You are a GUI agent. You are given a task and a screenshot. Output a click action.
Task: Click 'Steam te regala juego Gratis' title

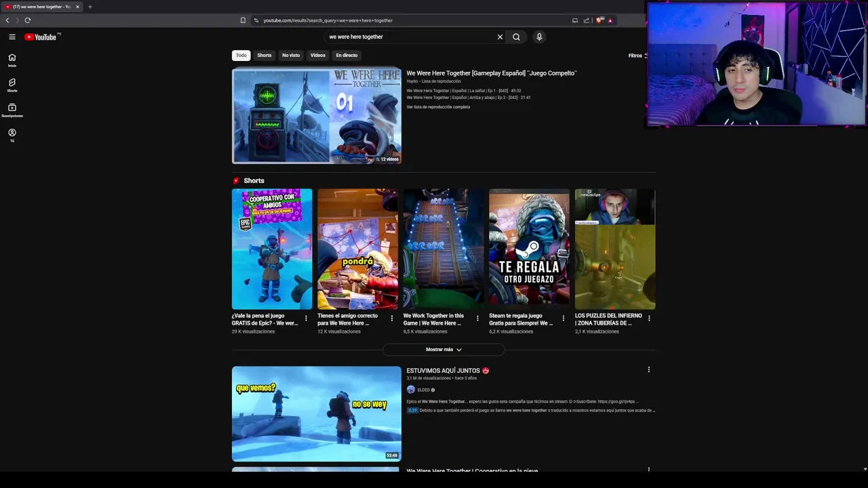[521, 319]
